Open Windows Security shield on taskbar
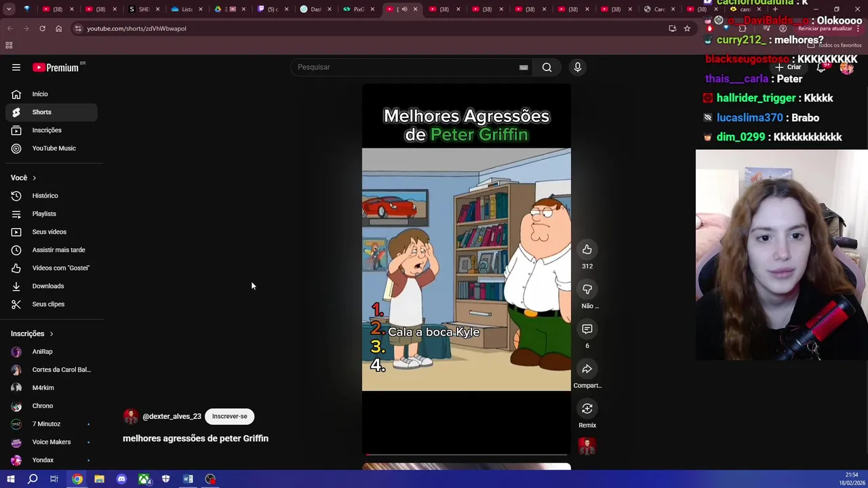The image size is (868, 488). click(x=165, y=479)
